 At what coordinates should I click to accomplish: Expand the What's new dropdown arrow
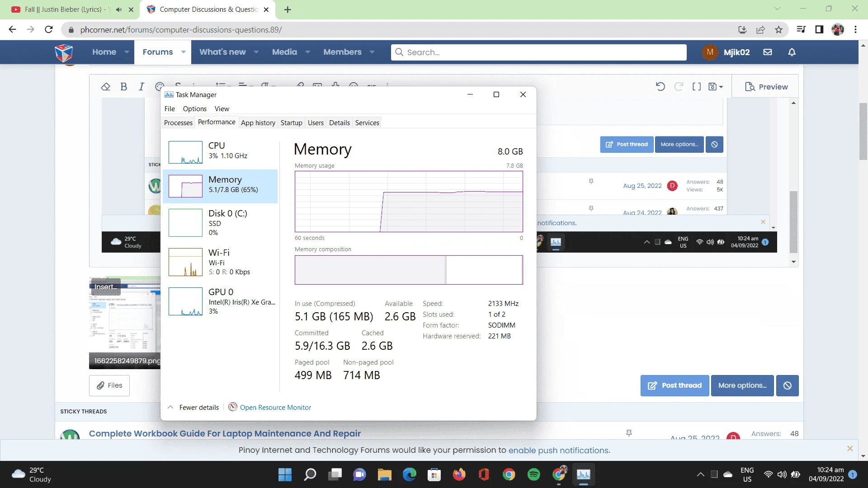click(256, 52)
